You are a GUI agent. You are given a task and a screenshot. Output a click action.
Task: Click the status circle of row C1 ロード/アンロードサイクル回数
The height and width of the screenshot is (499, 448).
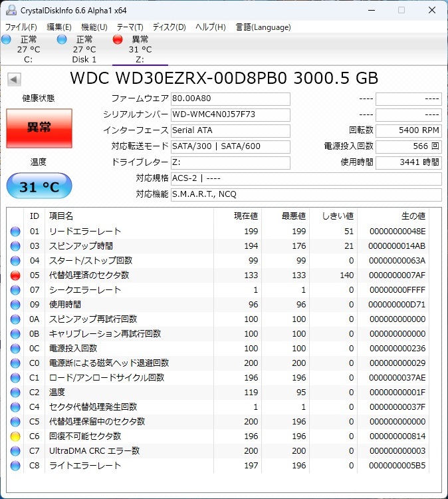point(15,378)
